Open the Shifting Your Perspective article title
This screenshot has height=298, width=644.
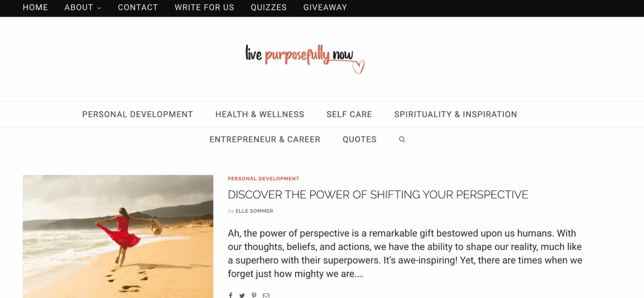pos(378,194)
